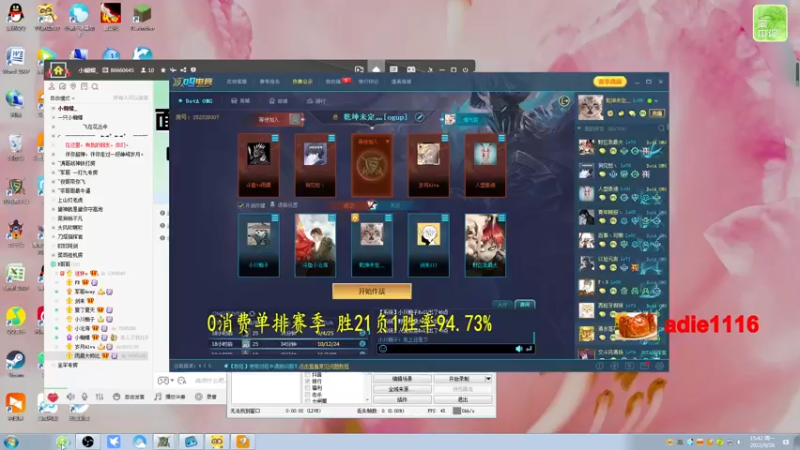Switch chat to the 大厅 lobby tab

coord(503,305)
